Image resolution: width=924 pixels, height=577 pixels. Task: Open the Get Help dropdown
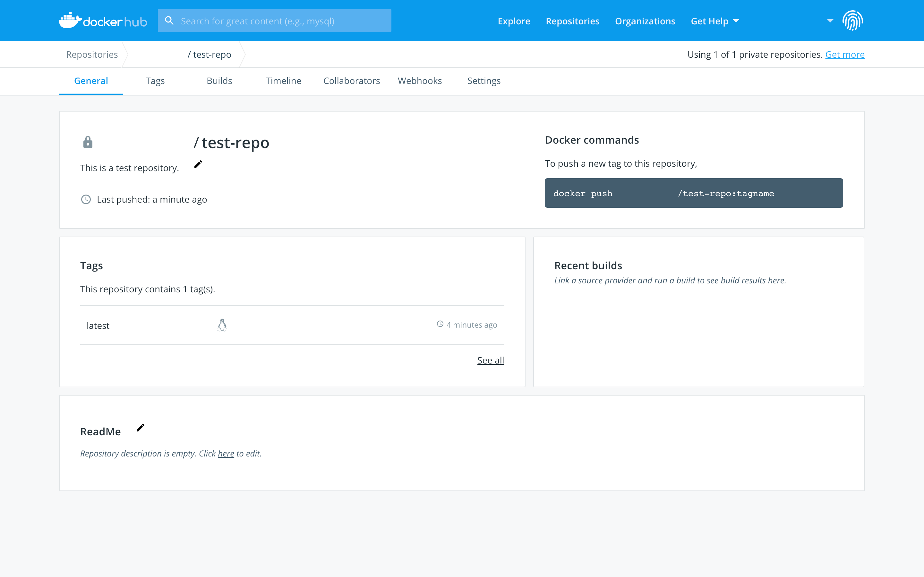click(x=714, y=21)
